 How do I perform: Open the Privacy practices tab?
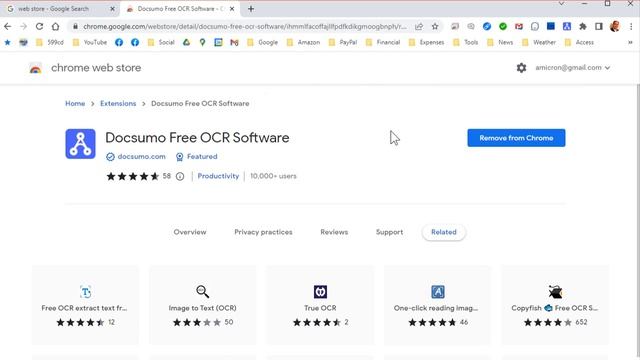(x=263, y=232)
